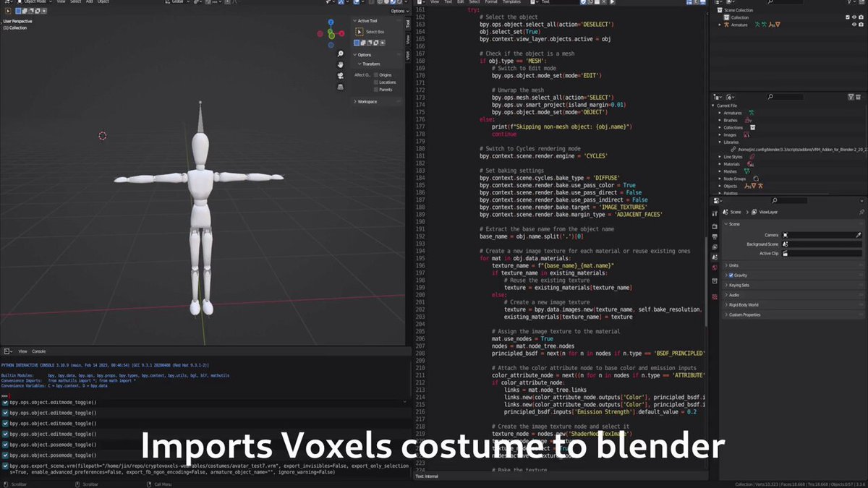868x488 pixels.
Task: Switch to the View sidebar tab
Action: pos(407,39)
